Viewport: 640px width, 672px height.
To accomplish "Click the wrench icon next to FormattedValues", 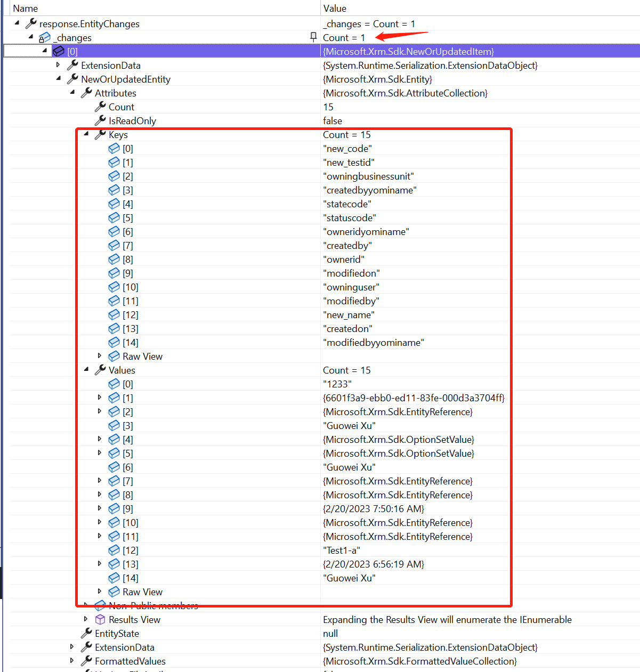I will [86, 661].
